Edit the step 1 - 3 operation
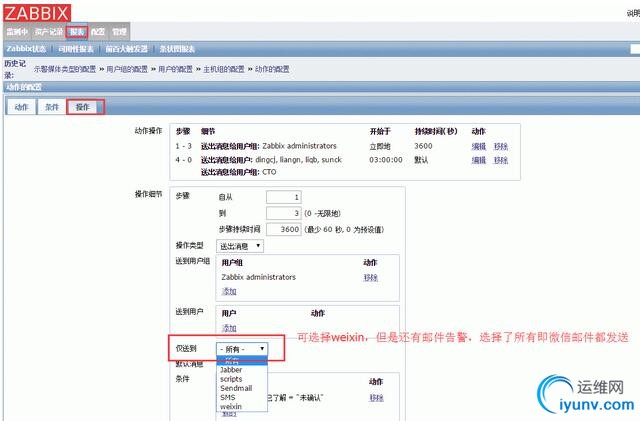Viewport: 640px width, 421px height. 479,147
